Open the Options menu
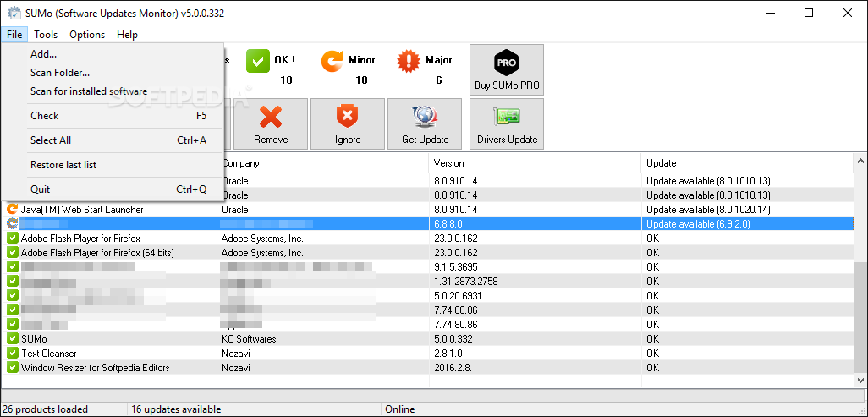Viewport: 868px width, 417px height. tap(87, 35)
